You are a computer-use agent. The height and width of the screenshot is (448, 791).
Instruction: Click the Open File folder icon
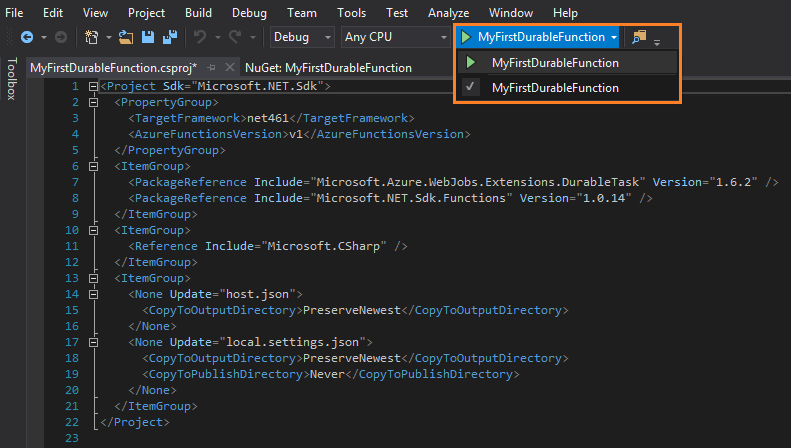[x=126, y=37]
